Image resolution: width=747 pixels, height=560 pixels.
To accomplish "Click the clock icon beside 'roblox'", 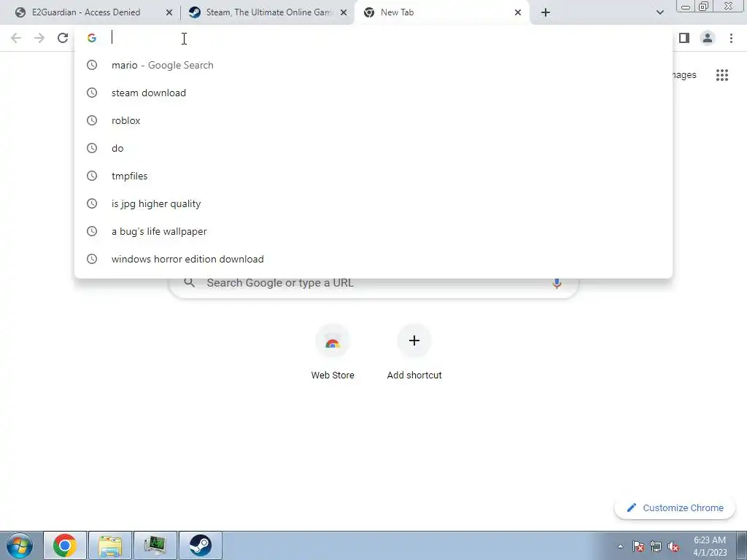I will click(x=92, y=120).
